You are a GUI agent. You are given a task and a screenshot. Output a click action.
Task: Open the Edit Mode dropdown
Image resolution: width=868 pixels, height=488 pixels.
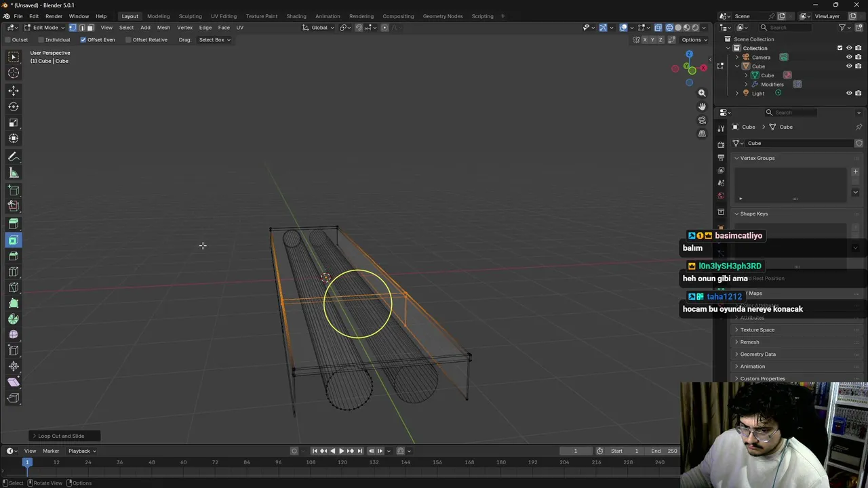pyautogui.click(x=45, y=28)
